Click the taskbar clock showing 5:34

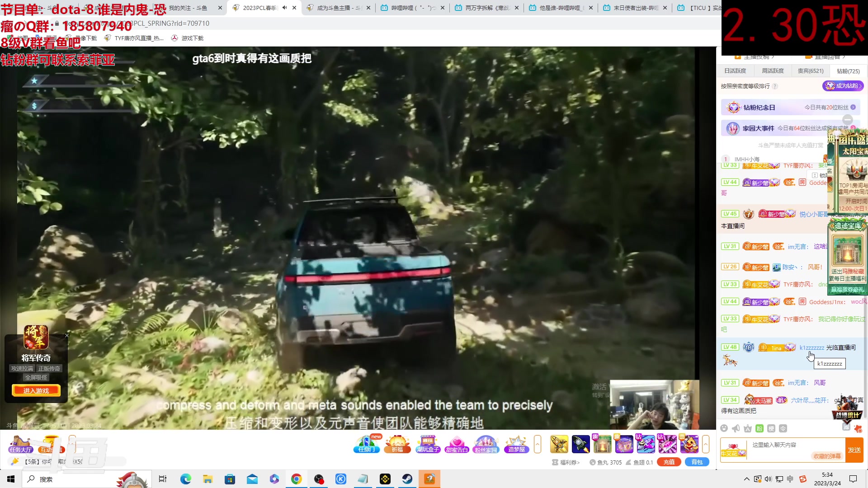pyautogui.click(x=827, y=479)
